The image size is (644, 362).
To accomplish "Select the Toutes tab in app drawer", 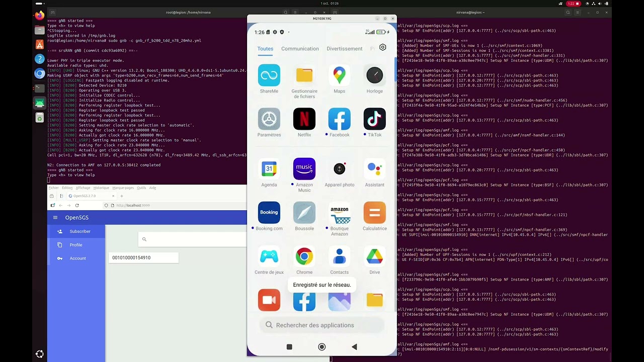I will 265,49.
